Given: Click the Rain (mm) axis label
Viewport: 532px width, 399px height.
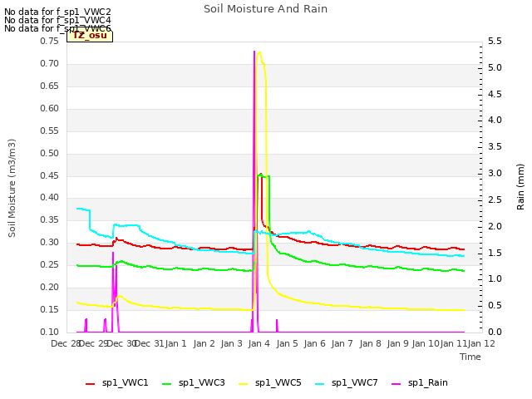Looking at the screenshot, I should coord(520,187).
